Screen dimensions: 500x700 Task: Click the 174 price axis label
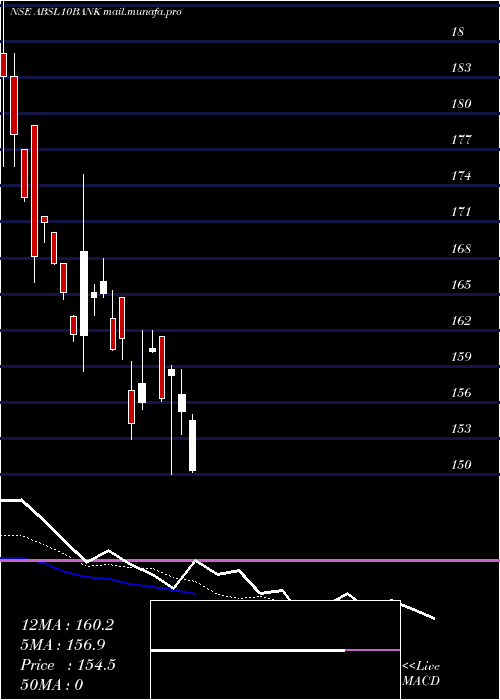(x=461, y=176)
